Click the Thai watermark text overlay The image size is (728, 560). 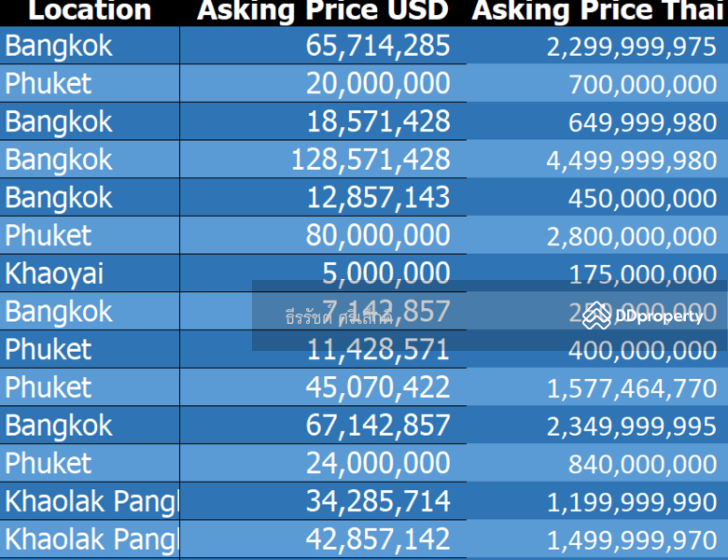coord(339,317)
